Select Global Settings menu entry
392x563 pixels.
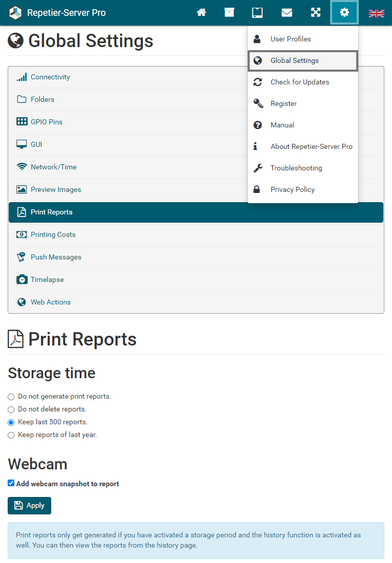click(303, 61)
